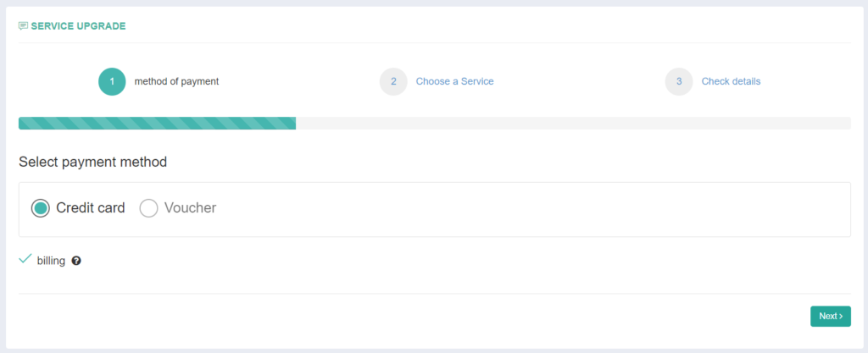Click the SERVICE UPGRADE header title
The width and height of the screenshot is (868, 353).
click(x=79, y=26)
